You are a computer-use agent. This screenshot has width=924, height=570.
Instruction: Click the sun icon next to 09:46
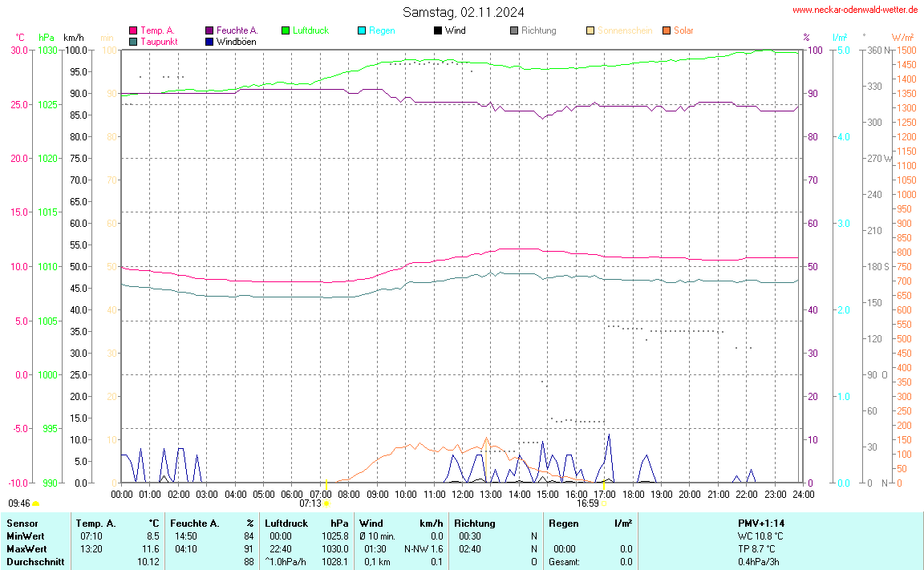tap(36, 503)
